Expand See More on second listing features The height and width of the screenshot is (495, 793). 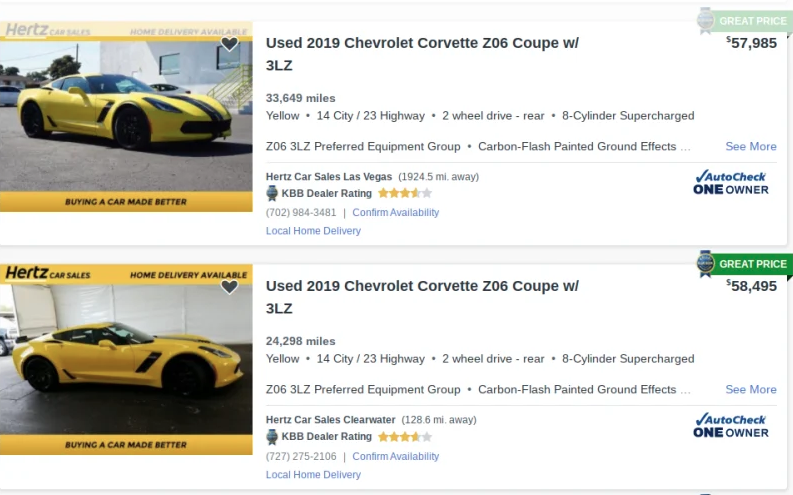point(750,389)
